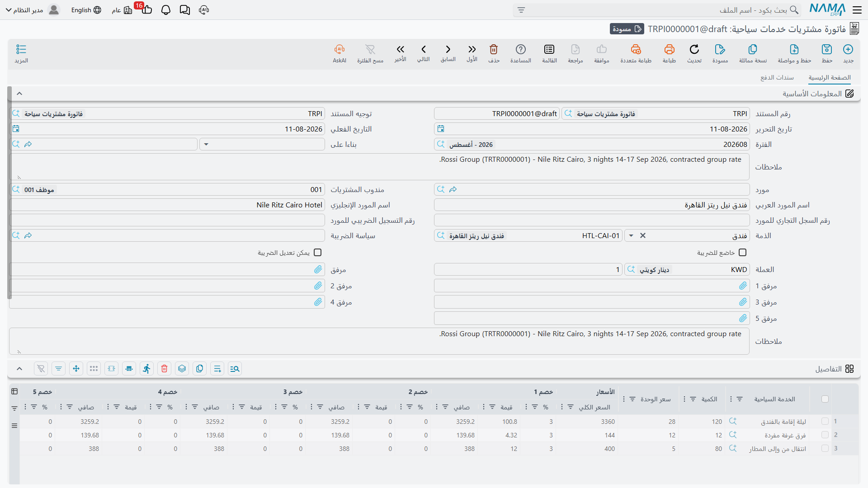Save as draft using the مسودة toolbar button

pyautogui.click(x=720, y=53)
